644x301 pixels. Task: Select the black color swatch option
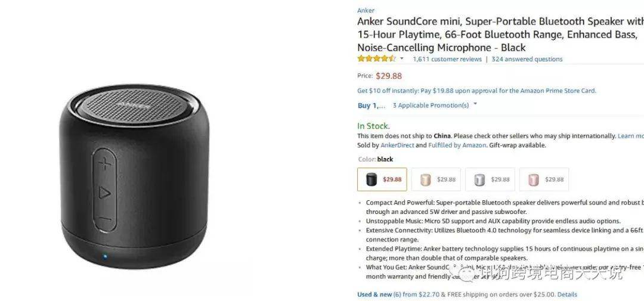point(382,179)
